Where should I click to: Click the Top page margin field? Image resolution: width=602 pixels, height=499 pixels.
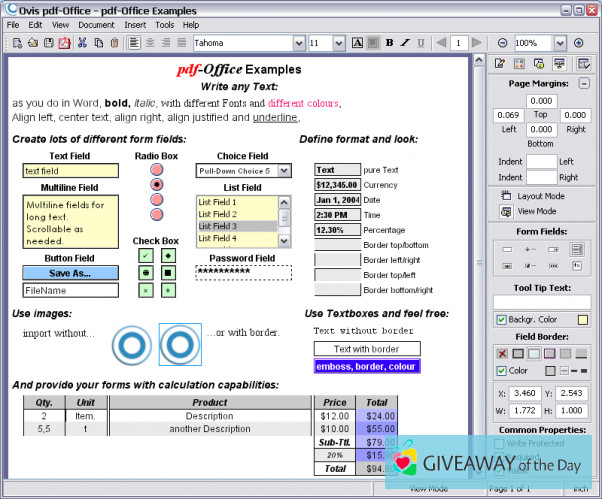coord(541,101)
